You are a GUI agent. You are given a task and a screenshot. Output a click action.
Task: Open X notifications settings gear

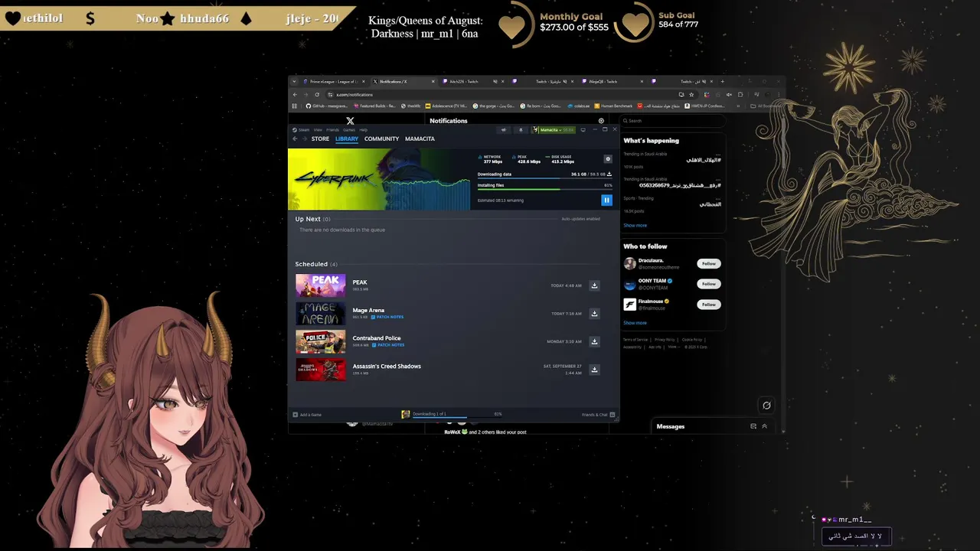[601, 121]
